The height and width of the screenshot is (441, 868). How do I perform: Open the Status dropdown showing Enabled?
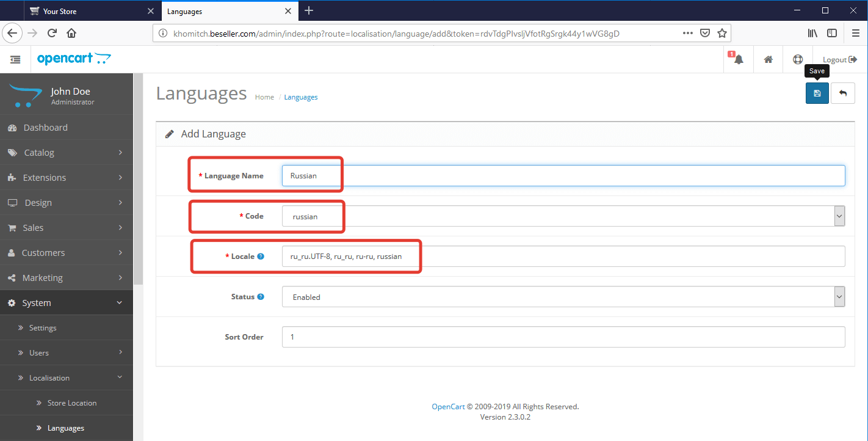(563, 297)
